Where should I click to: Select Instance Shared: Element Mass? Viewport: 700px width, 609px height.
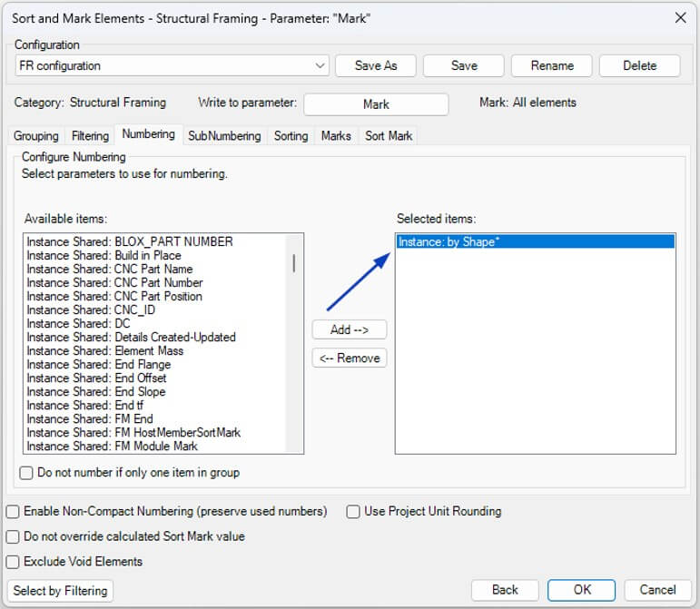(x=155, y=350)
